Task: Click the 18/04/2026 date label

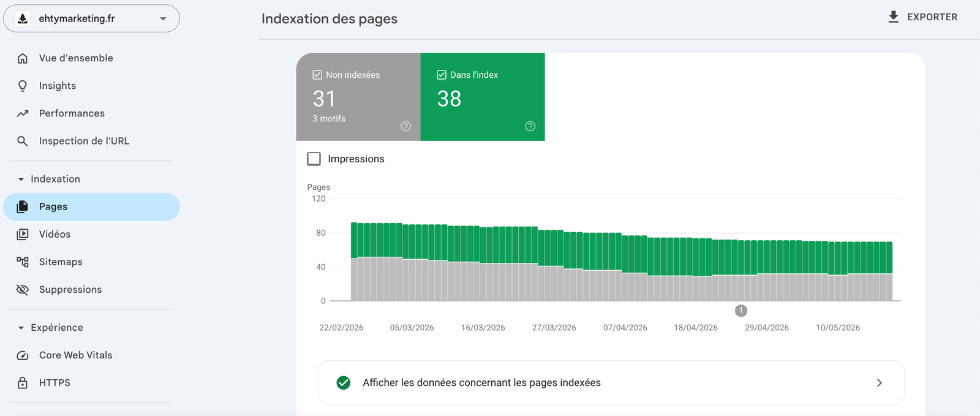Action: [696, 328]
